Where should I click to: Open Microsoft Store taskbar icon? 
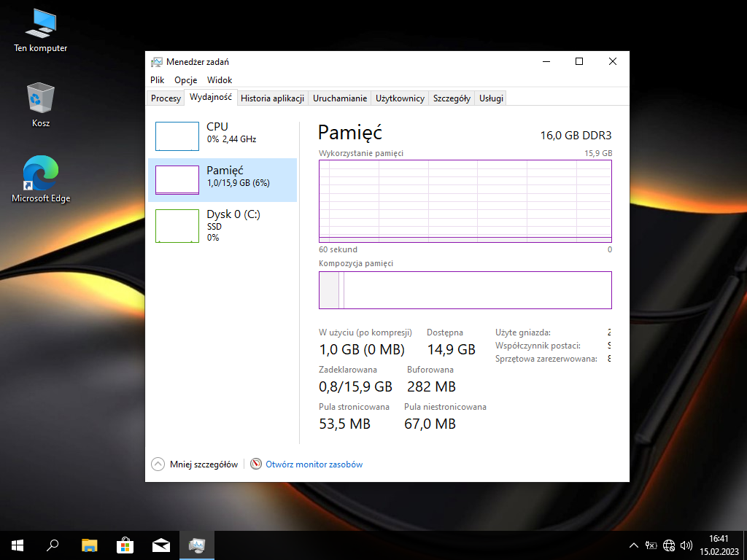125,545
